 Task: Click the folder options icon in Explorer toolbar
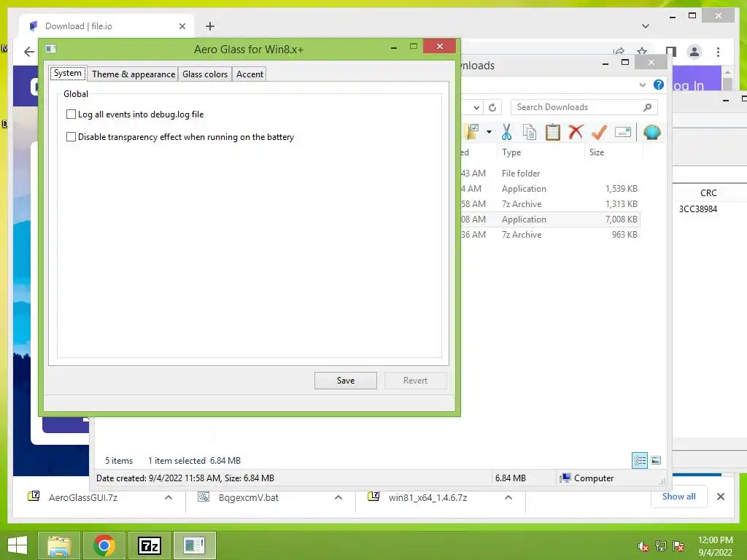coord(472,131)
